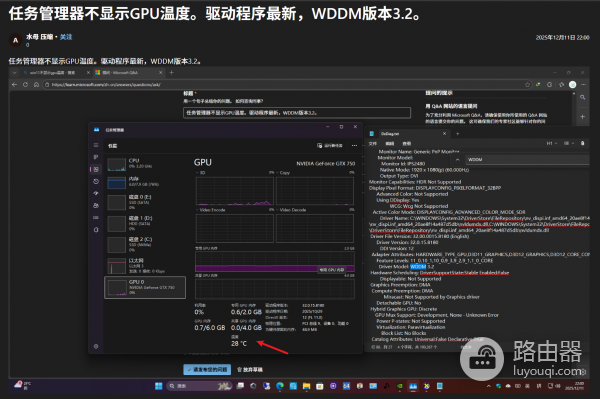Screen dimensions: 600x399
Task: Click blue submit your question button
Action: point(207,370)
